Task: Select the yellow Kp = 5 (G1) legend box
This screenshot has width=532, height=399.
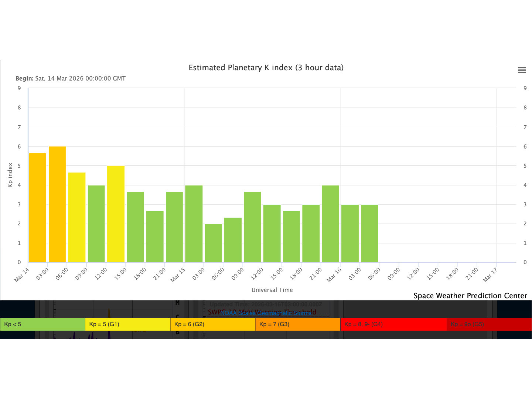Action: 127,324
